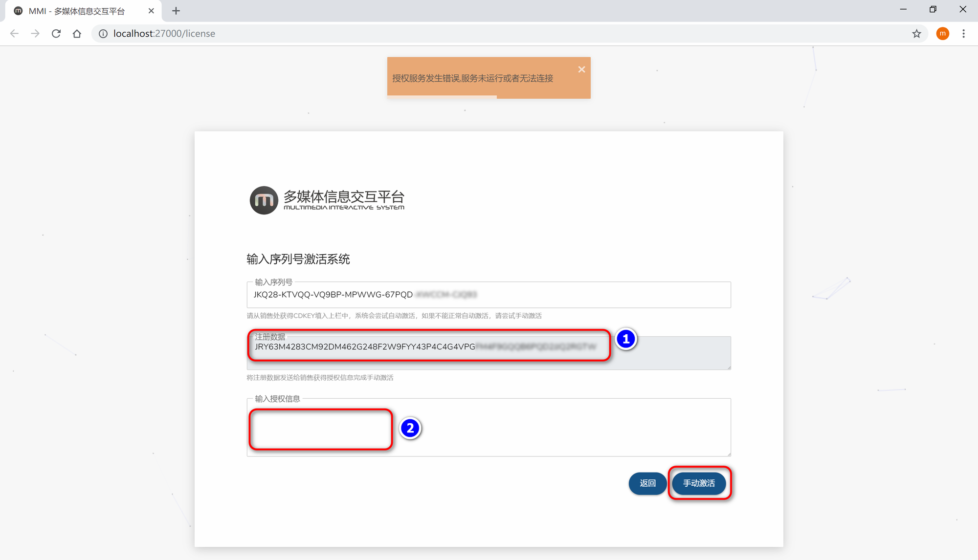
Task: Dismiss the orange error notification
Action: tap(581, 69)
